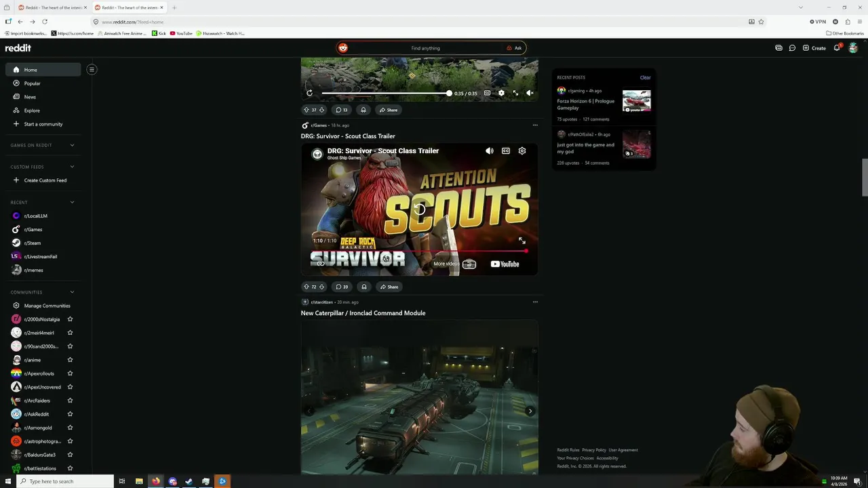
Task: Favorite r/BaldursGate3 with its star
Action: coord(70,455)
